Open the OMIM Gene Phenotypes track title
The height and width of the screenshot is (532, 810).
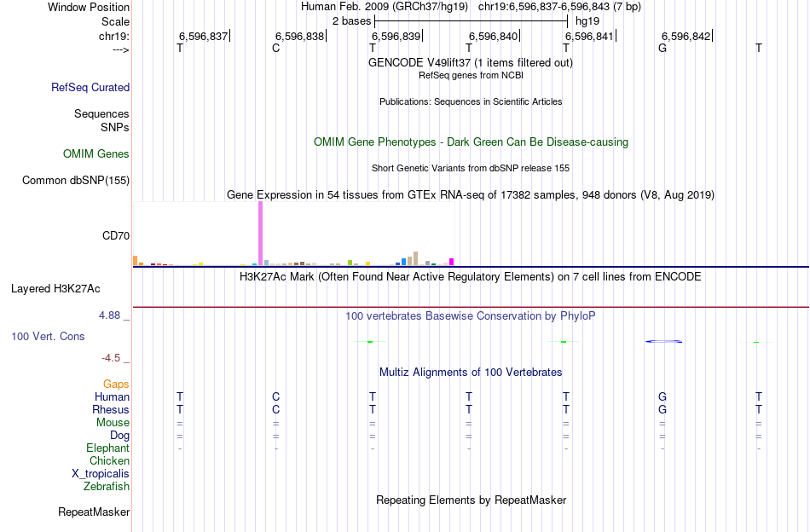click(x=471, y=142)
